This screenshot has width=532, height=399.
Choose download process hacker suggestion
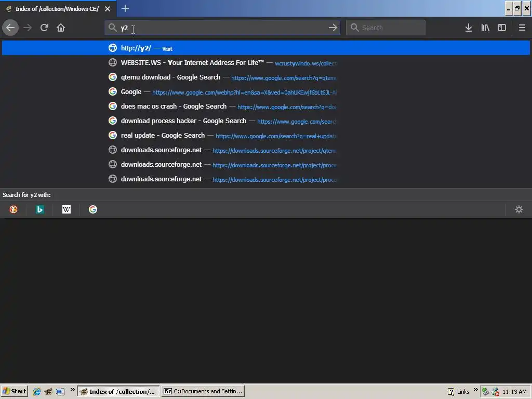coord(266,121)
